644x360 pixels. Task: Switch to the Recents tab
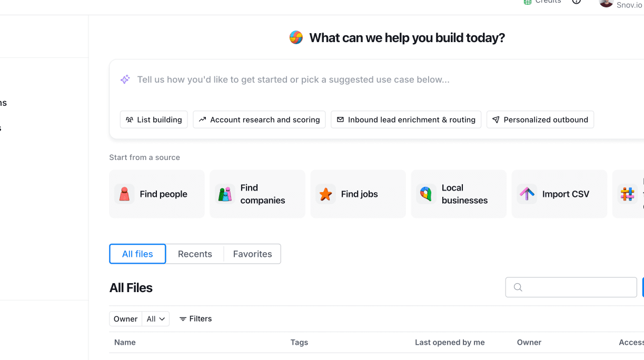195,254
